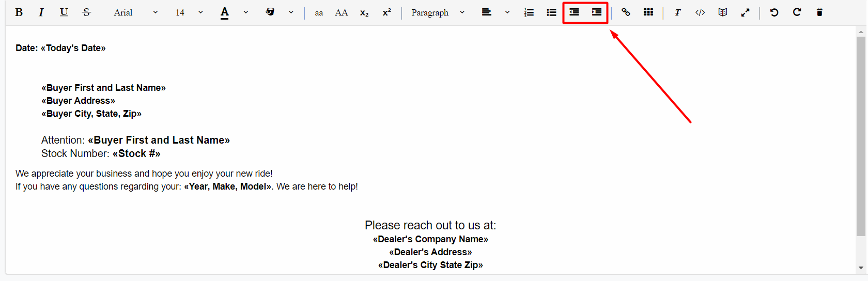
Task: Expand the alignment options arrow
Action: [x=507, y=12]
